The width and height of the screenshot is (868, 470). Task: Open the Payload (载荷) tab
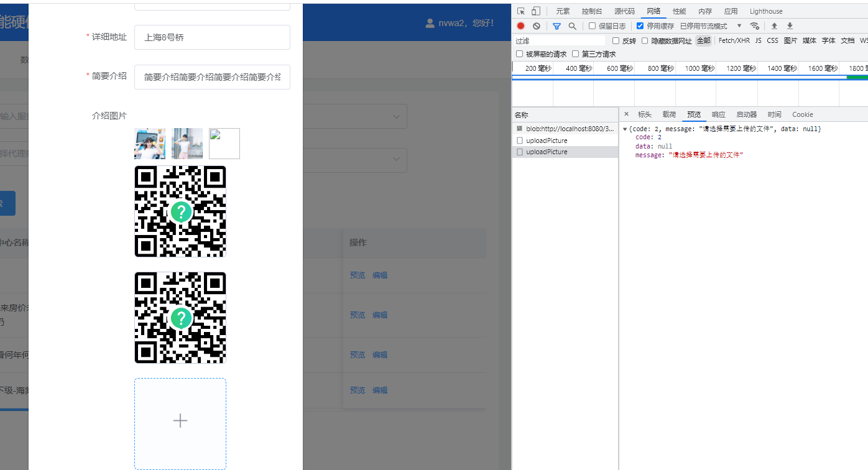pos(669,114)
